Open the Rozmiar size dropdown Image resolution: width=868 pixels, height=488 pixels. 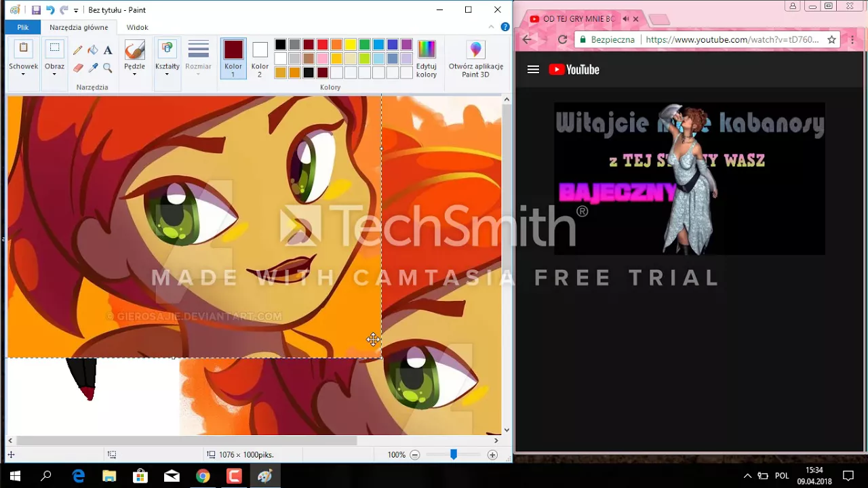198,59
